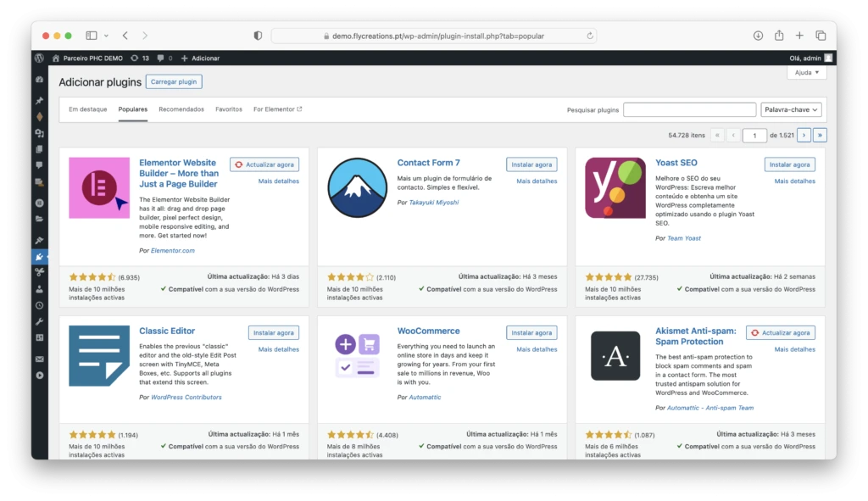868x501 pixels.
Task: Show Safari tab overview
Action: (x=821, y=36)
